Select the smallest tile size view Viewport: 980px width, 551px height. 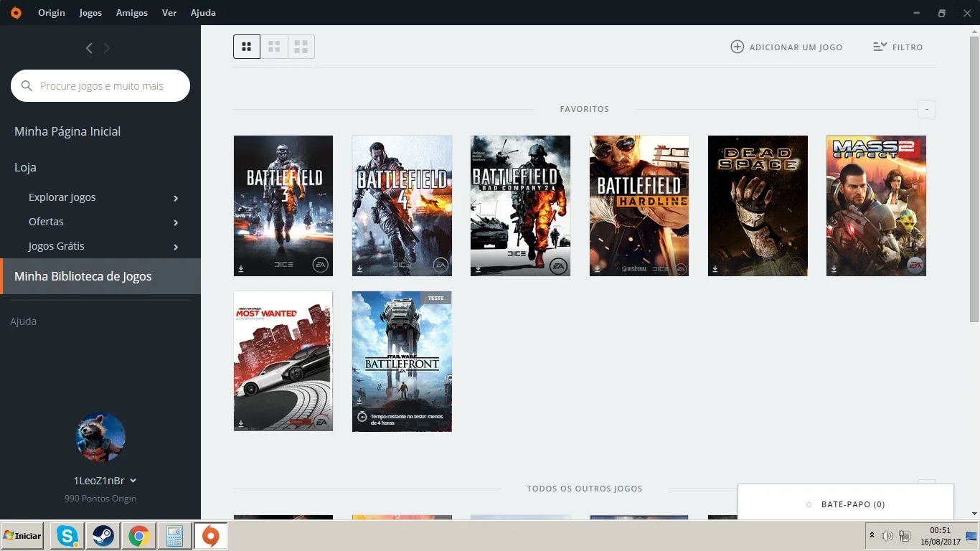(247, 47)
